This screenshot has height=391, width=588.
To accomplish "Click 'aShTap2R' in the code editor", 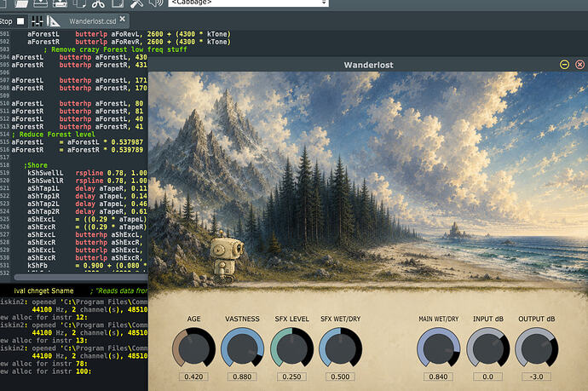I will 43,211.
